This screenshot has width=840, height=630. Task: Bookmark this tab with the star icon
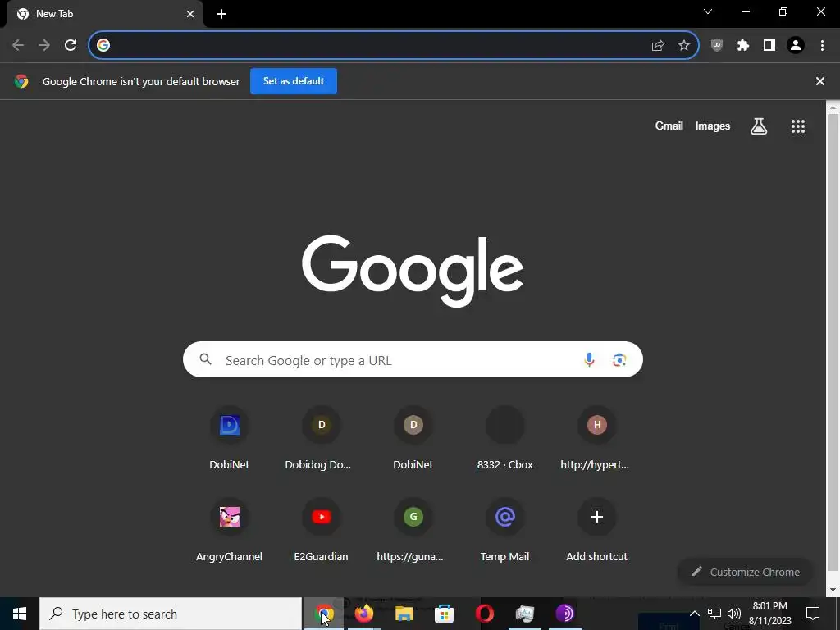pos(684,46)
